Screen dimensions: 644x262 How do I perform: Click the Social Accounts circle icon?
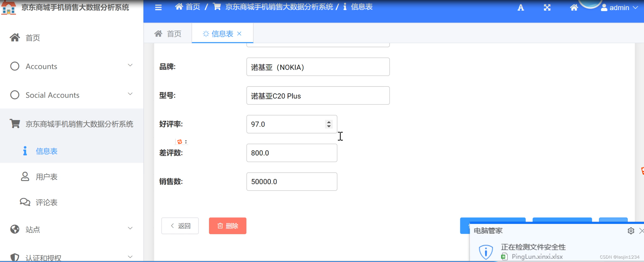pos(15,95)
